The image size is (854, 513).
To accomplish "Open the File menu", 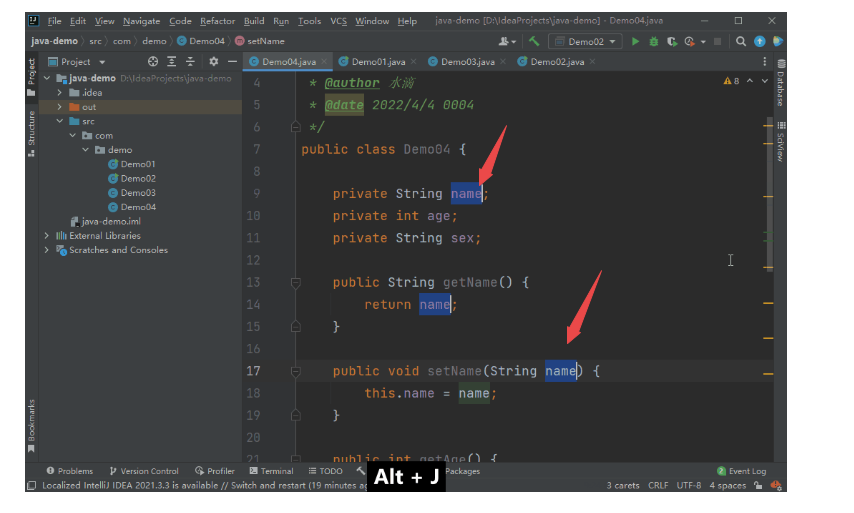I will pos(54,21).
